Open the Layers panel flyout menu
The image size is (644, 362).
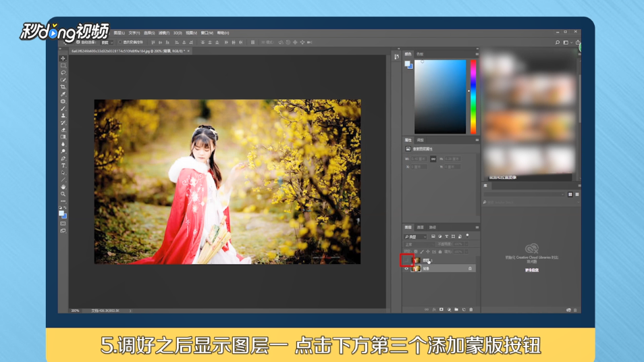[477, 227]
